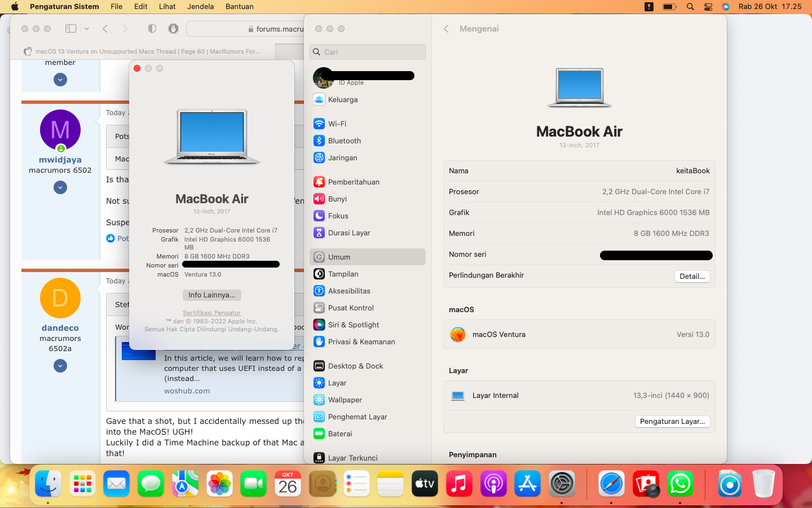The width and height of the screenshot is (812, 508).
Task: Open Wallpaper settings
Action: click(x=367, y=400)
